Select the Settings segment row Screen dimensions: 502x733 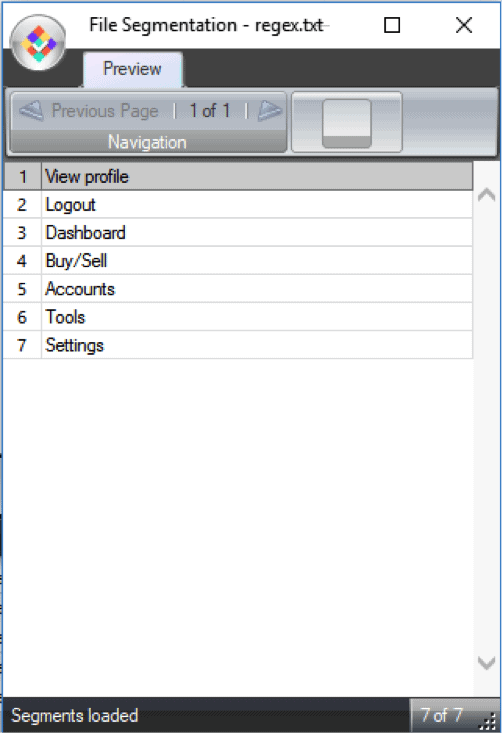pos(238,345)
